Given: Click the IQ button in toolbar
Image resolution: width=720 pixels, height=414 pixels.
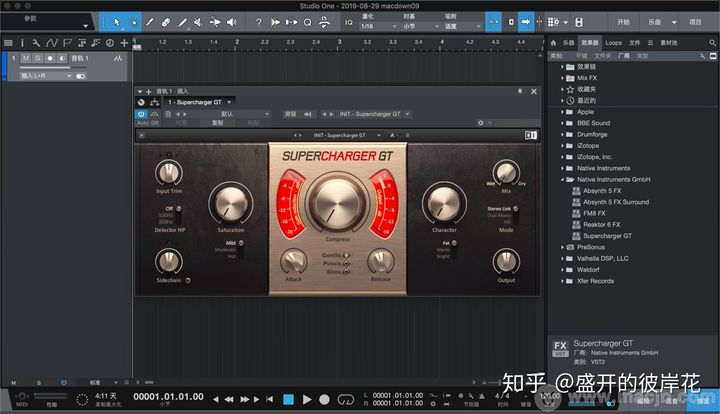Looking at the screenshot, I should tap(349, 22).
